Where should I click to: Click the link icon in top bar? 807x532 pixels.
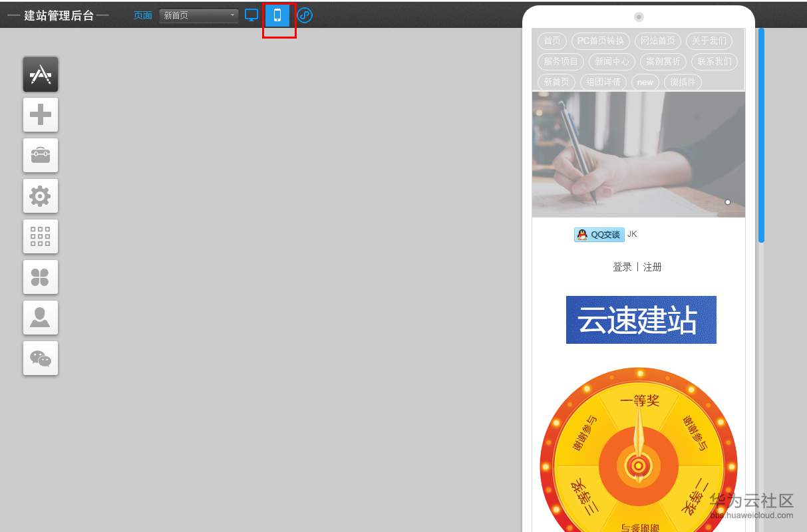point(305,15)
